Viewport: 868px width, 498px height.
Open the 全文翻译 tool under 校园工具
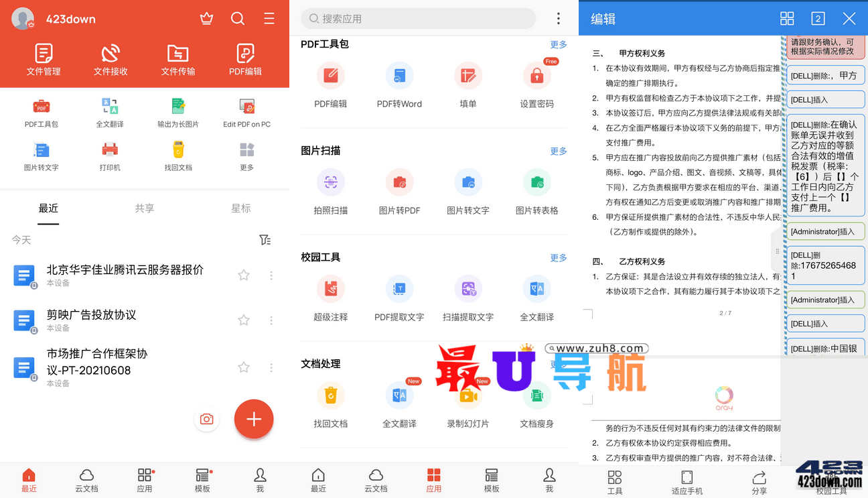tap(536, 298)
